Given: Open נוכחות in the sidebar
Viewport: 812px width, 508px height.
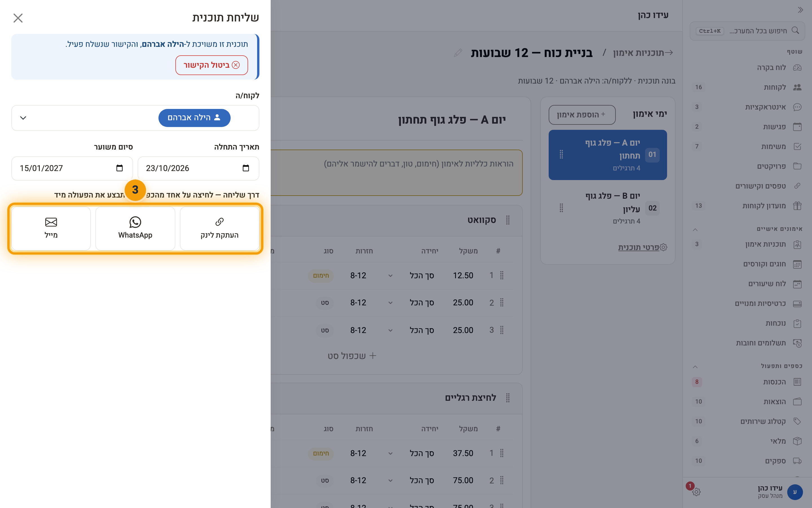Looking at the screenshot, I should [x=747, y=323].
